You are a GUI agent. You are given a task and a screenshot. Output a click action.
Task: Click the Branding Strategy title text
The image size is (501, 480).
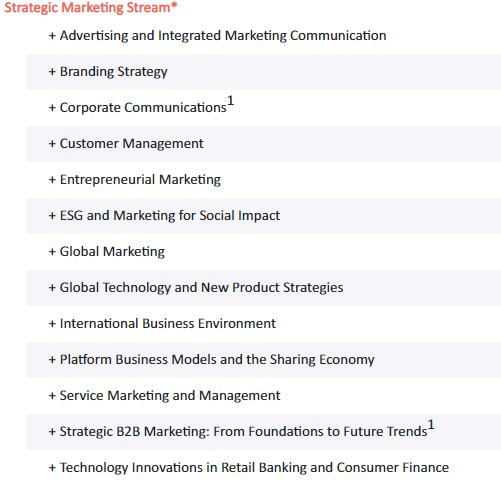[113, 72]
